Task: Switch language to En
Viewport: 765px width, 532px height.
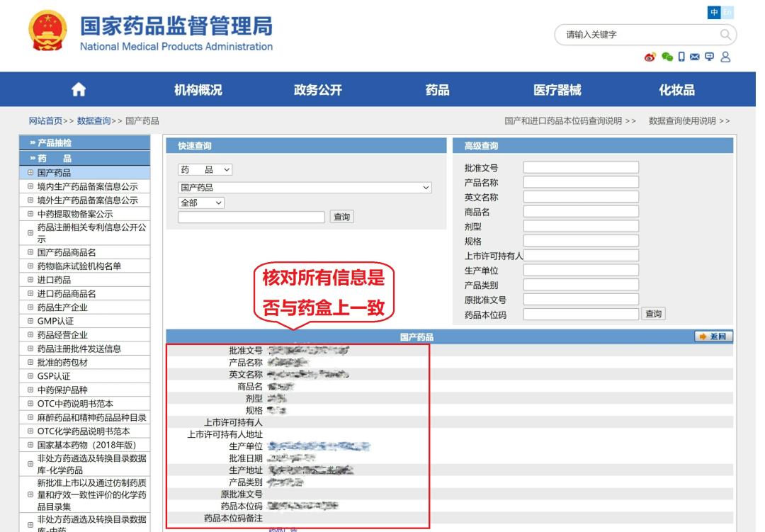Action: coord(727,13)
